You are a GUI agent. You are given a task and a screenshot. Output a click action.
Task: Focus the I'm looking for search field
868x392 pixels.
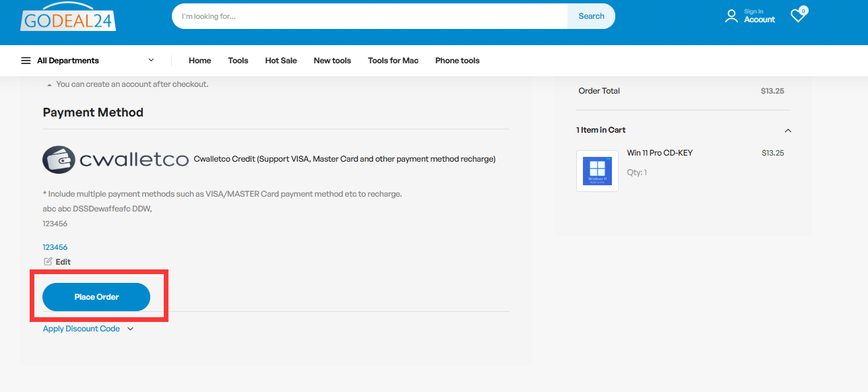point(369,16)
